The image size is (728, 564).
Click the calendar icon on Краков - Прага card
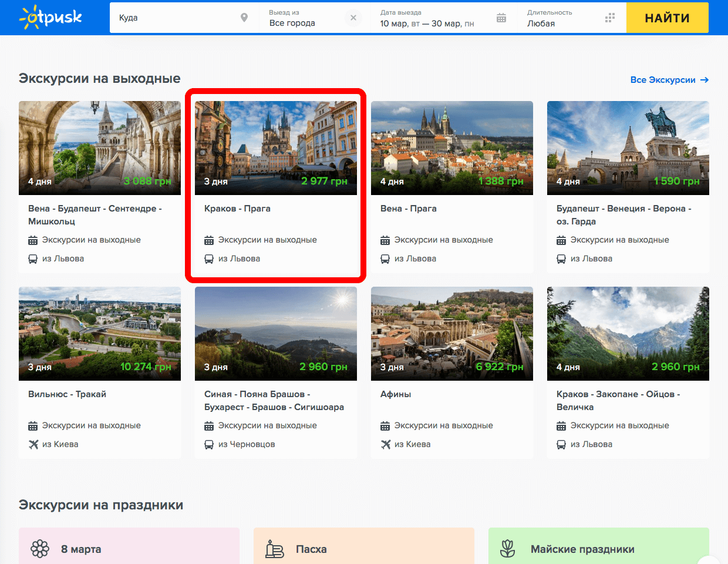(209, 240)
